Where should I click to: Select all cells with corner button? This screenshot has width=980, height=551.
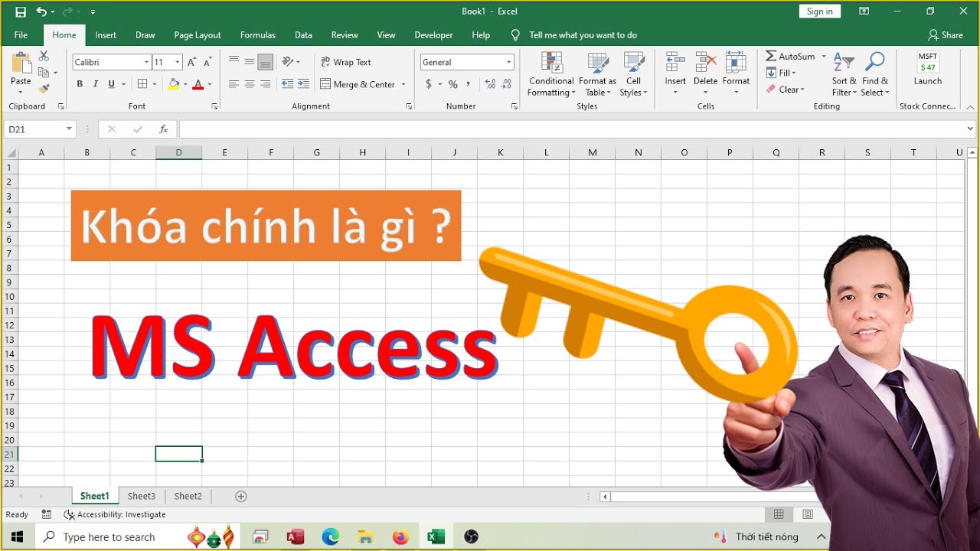point(9,152)
